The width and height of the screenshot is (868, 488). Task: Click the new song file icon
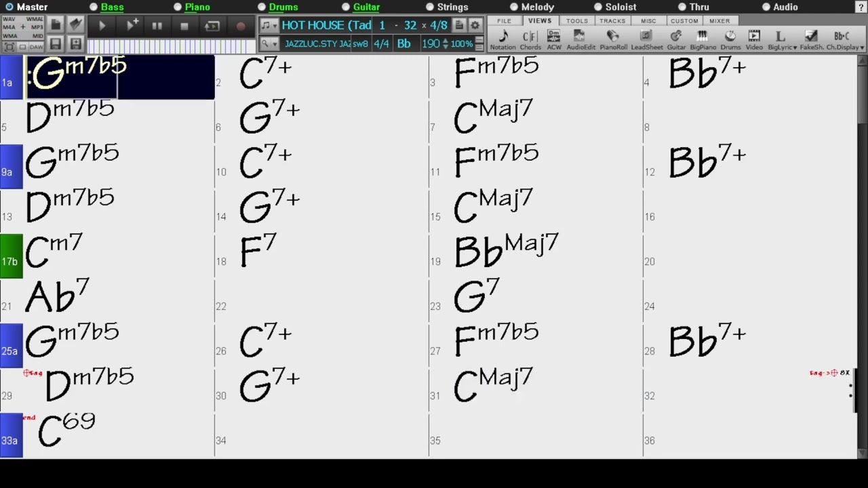point(56,24)
